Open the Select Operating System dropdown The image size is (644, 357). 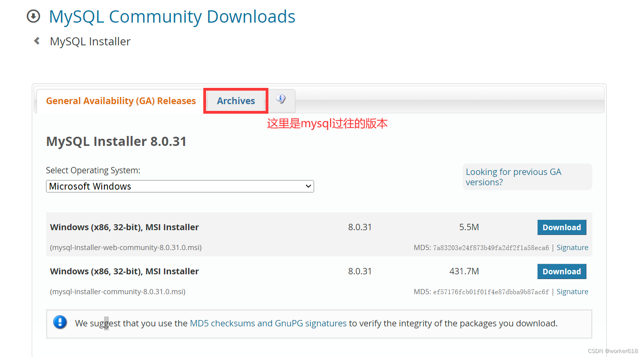[x=180, y=186]
